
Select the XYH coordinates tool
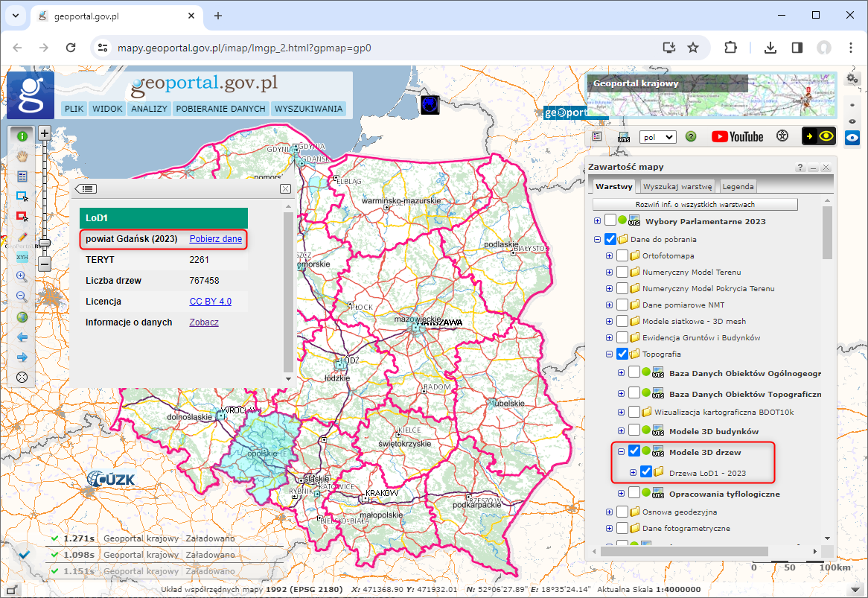(22, 257)
